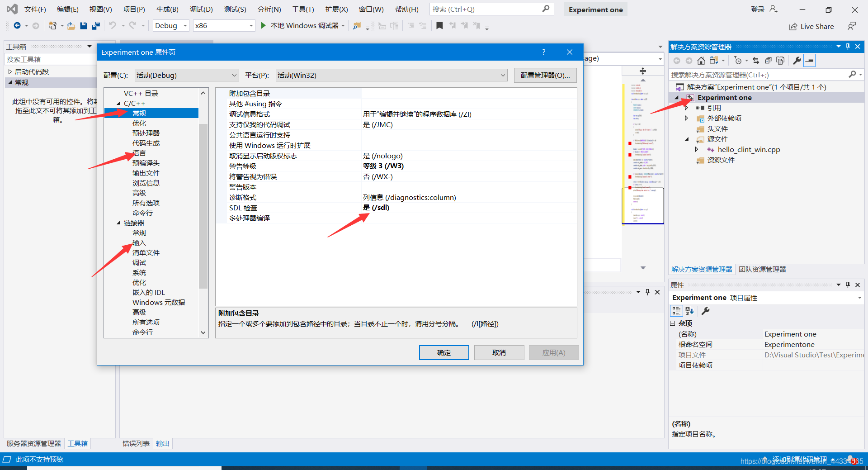The height and width of the screenshot is (470, 868).
Task: Collapse the 链接器 tree node
Action: pos(119,223)
